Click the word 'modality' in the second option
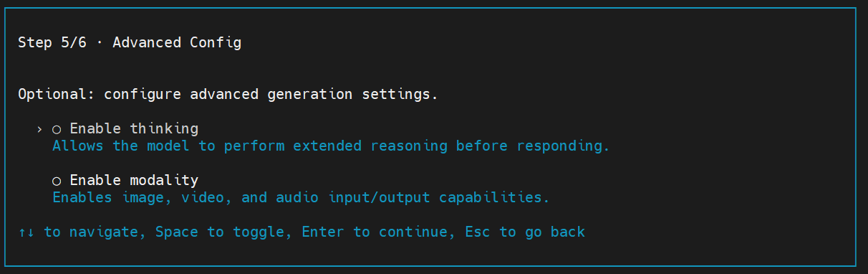This screenshot has height=274, width=868. (x=164, y=180)
